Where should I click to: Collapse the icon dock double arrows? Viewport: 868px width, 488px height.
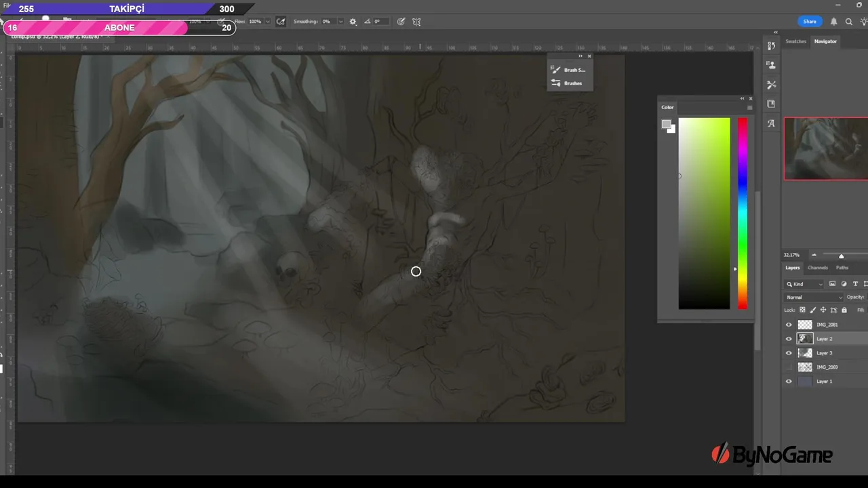coord(776,33)
